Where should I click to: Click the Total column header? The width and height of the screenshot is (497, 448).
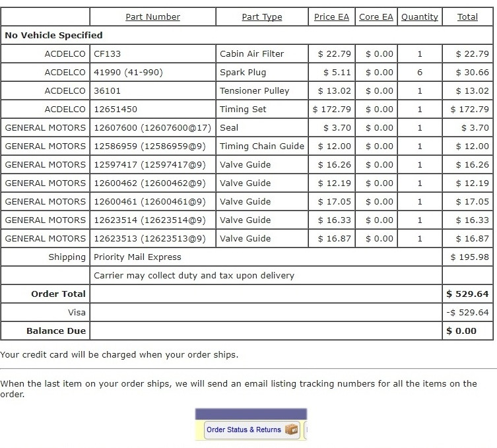coord(467,16)
